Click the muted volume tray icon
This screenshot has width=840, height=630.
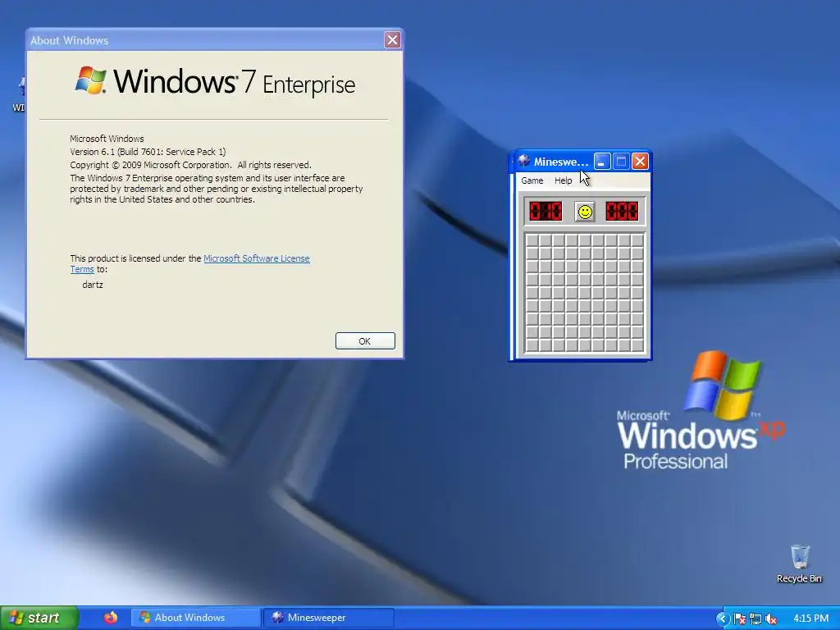772,619
